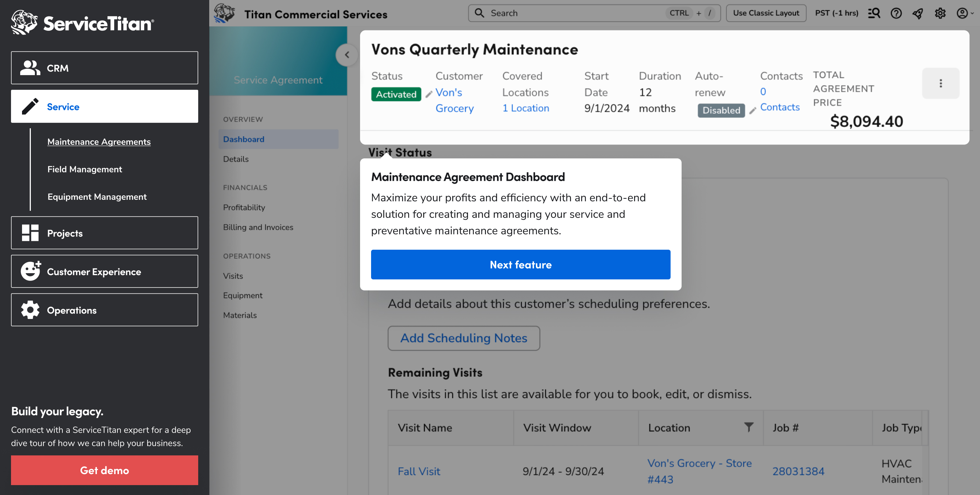The image size is (980, 495).
Task: Expand the Projects navigation section
Action: point(105,233)
